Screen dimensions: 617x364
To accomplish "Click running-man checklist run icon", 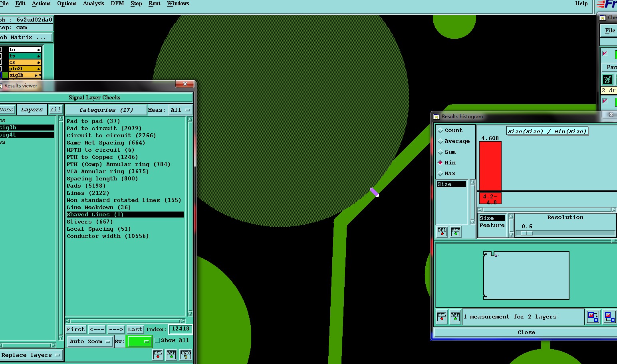I will [x=607, y=79].
